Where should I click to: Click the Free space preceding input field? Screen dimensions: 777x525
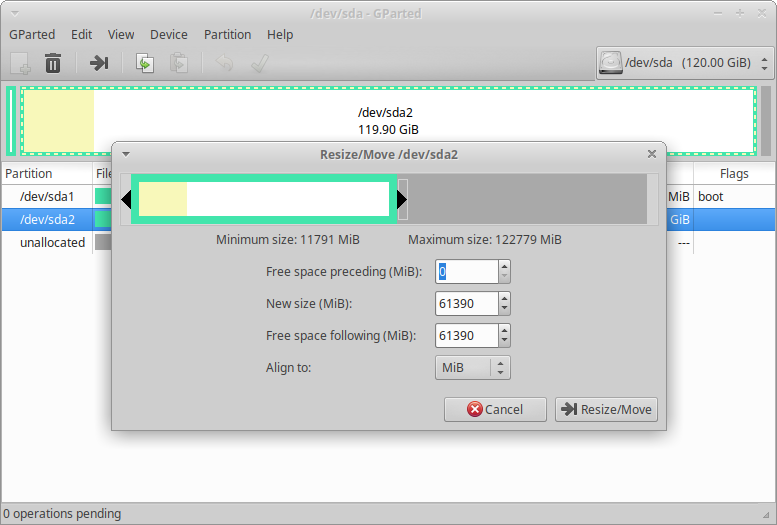coord(467,272)
